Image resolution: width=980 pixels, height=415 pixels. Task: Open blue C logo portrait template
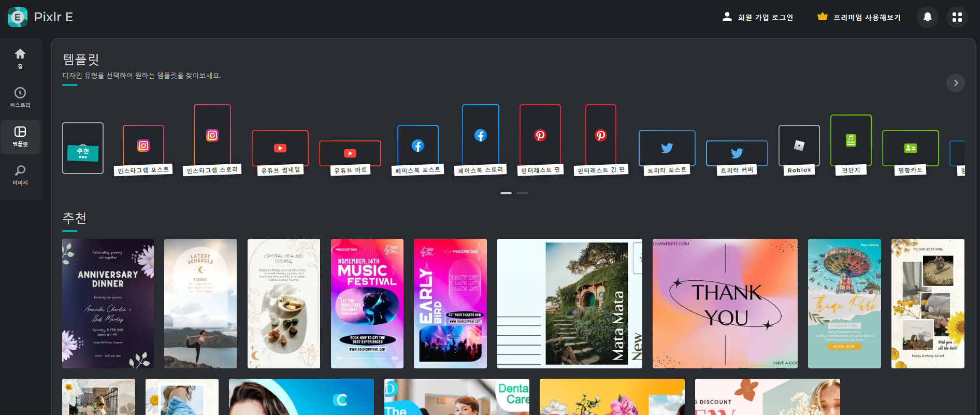point(301,397)
